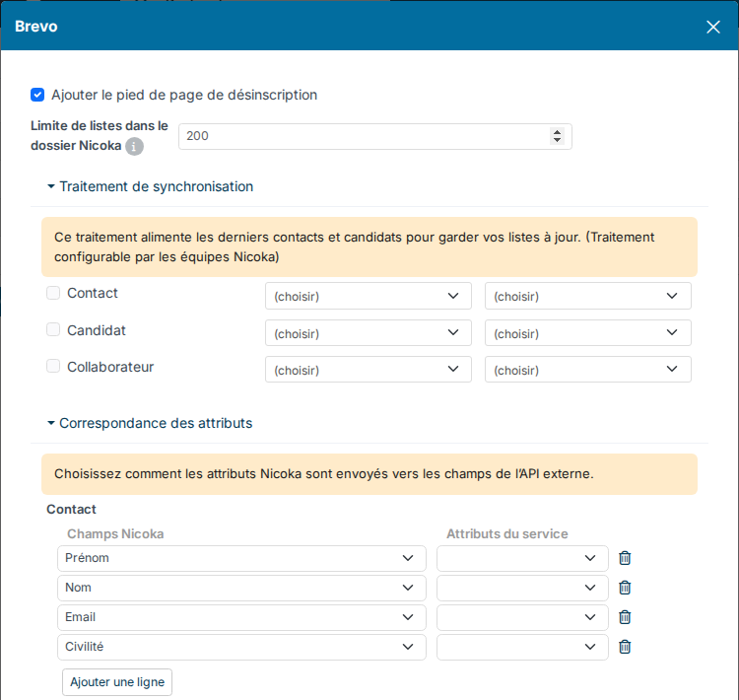Close the Brevo dialog
This screenshot has height=700, width=739.
(713, 27)
